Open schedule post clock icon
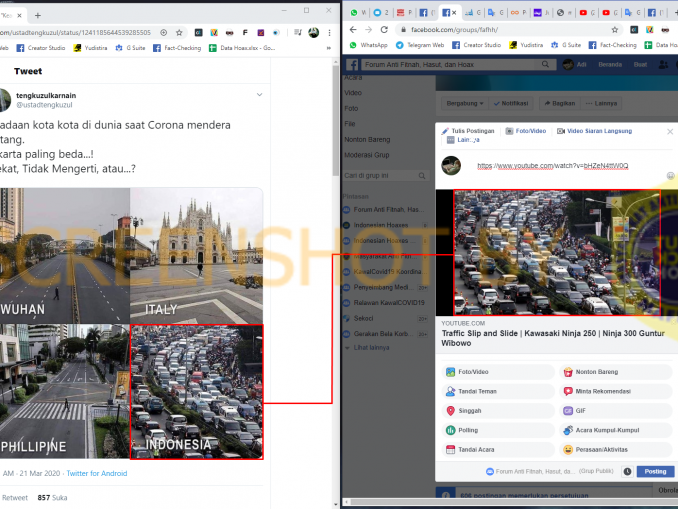The width and height of the screenshot is (678, 509). coord(627,471)
